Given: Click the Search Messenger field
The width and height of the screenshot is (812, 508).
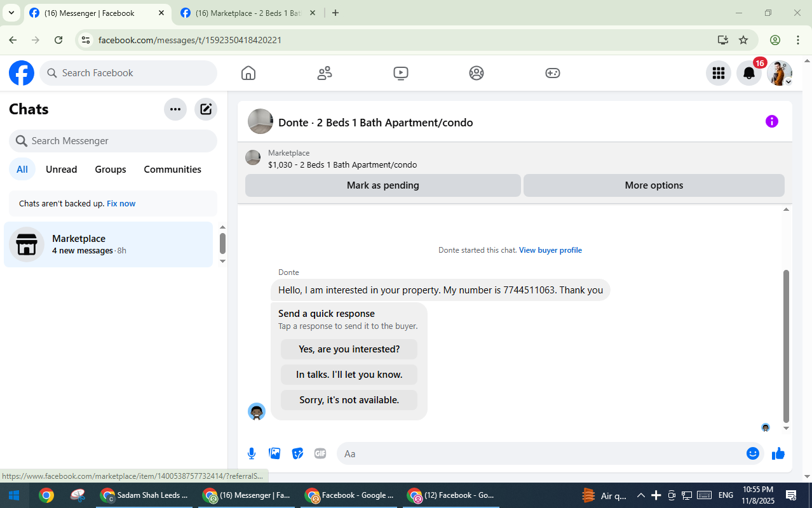Looking at the screenshot, I should click(113, 141).
